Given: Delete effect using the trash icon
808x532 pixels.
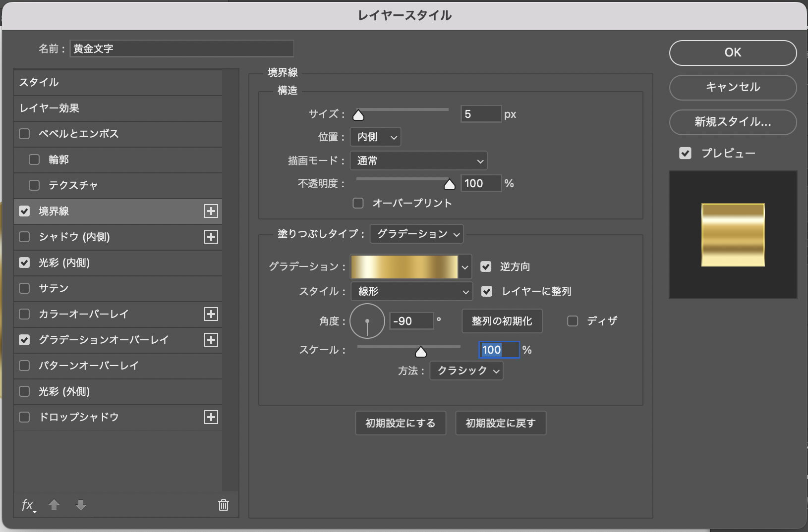Looking at the screenshot, I should tap(224, 505).
